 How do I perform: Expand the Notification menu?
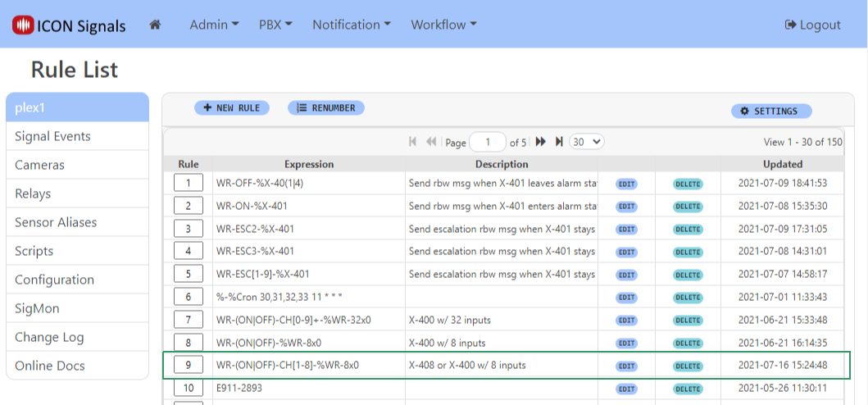point(351,25)
